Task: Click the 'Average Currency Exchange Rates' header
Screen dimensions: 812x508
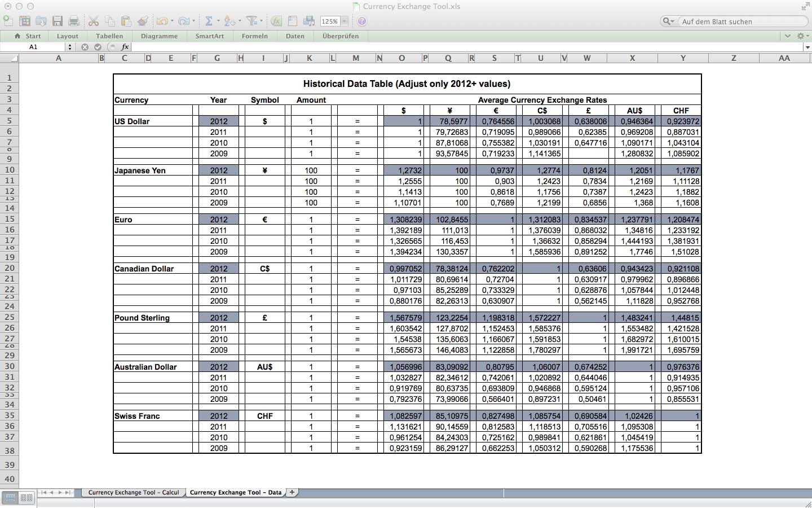Action: coord(542,100)
